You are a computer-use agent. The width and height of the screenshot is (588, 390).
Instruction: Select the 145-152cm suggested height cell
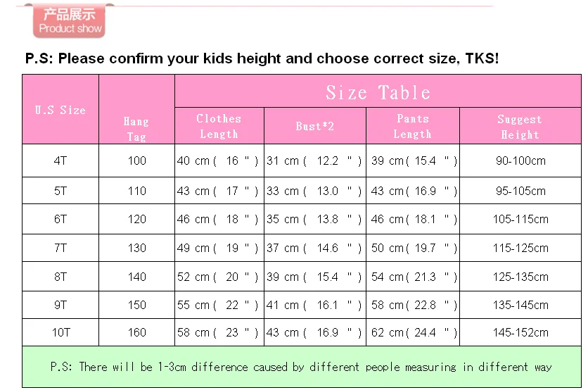[x=520, y=332]
